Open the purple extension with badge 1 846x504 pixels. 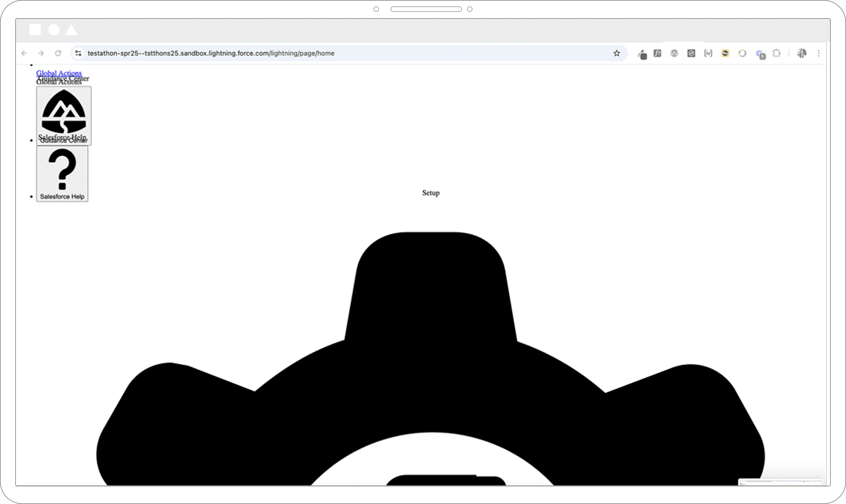(x=760, y=54)
